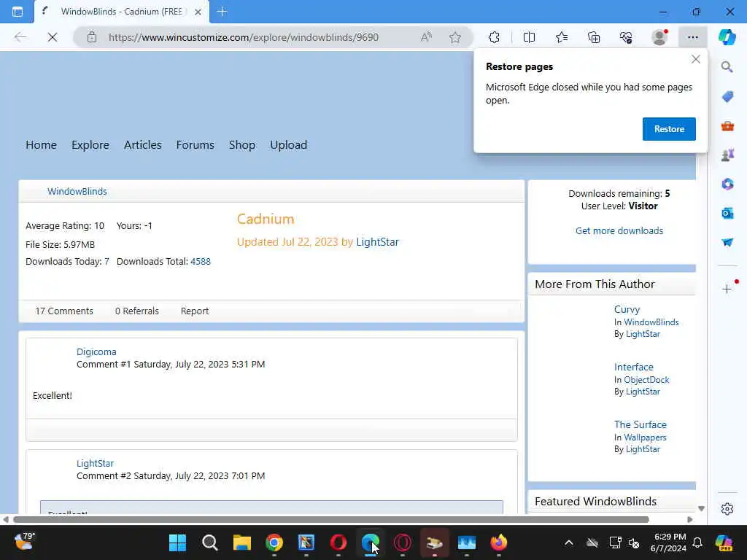Open a new tab with plus icon
This screenshot has width=747, height=560.
(x=222, y=12)
